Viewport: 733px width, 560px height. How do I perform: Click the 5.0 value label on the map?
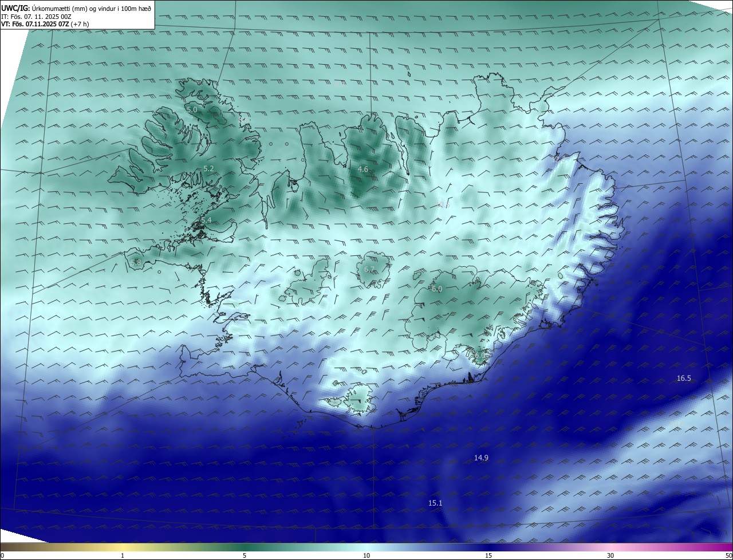click(192, 109)
